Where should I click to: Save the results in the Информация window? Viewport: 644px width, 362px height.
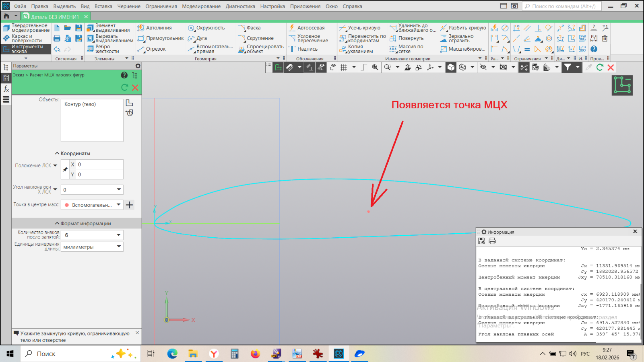[x=481, y=241]
